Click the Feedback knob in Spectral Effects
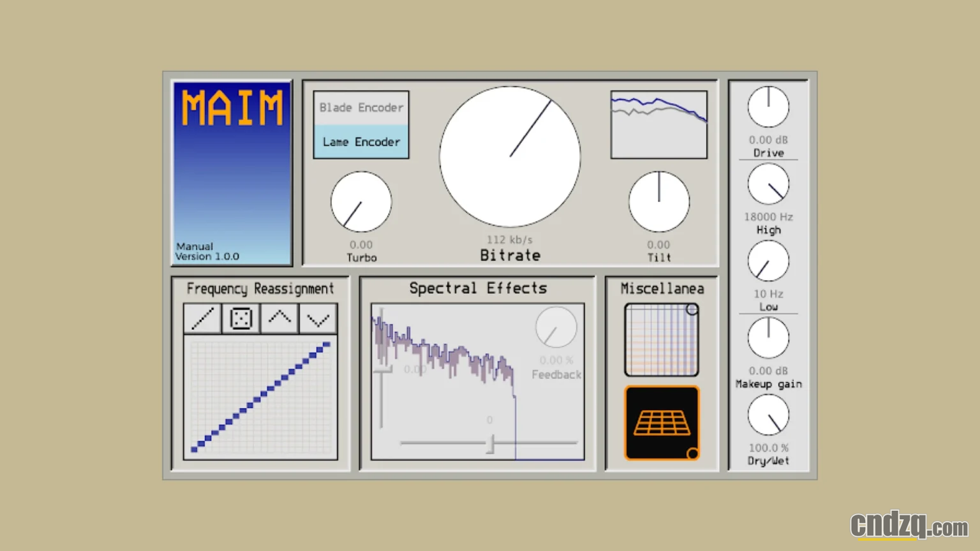The image size is (980, 551). point(556,328)
